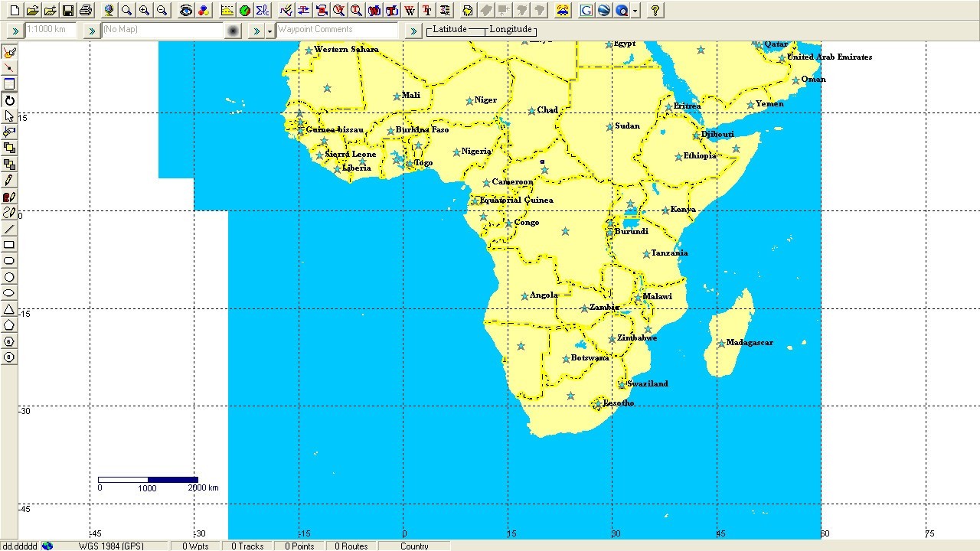Image resolution: width=980 pixels, height=551 pixels.
Task: Click the Botswana label on the map
Action: [x=590, y=358]
